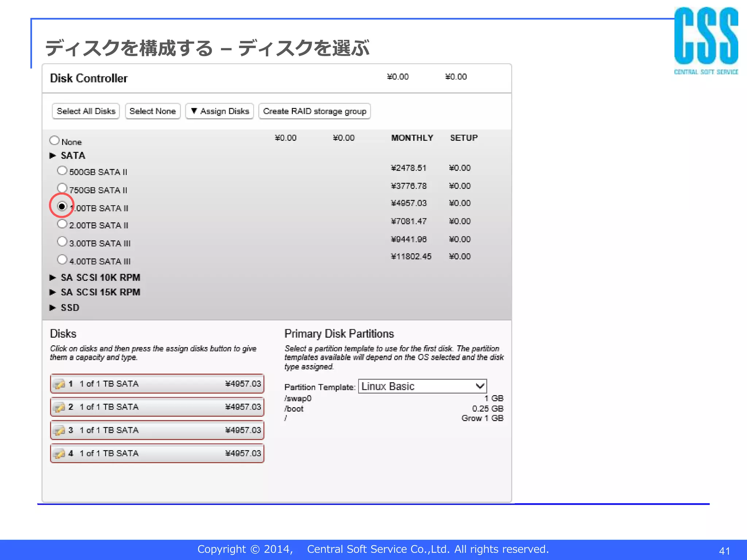
Task: Click the disk icon of disk 3
Action: coord(59,431)
